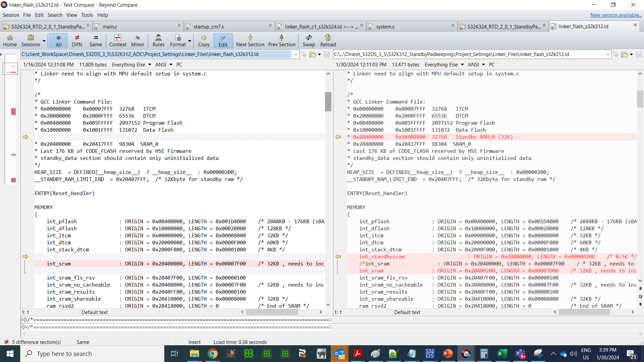Image resolution: width=644 pixels, height=362 pixels.
Task: Disable Edit mode for the files
Action: [x=222, y=41]
